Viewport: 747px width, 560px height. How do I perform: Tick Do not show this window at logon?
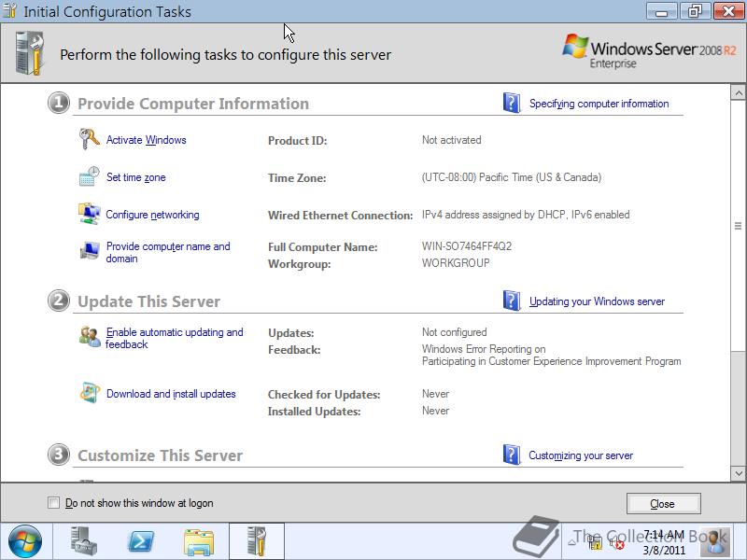(x=54, y=503)
